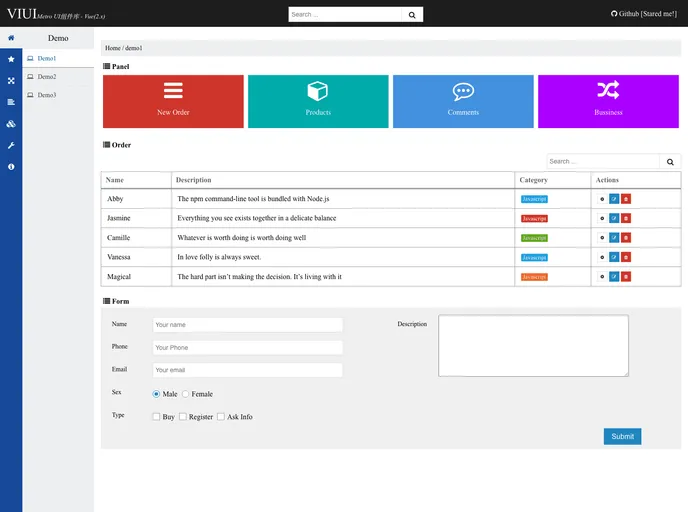Open the Github Stared me link
This screenshot has width=688, height=512.
click(644, 14)
